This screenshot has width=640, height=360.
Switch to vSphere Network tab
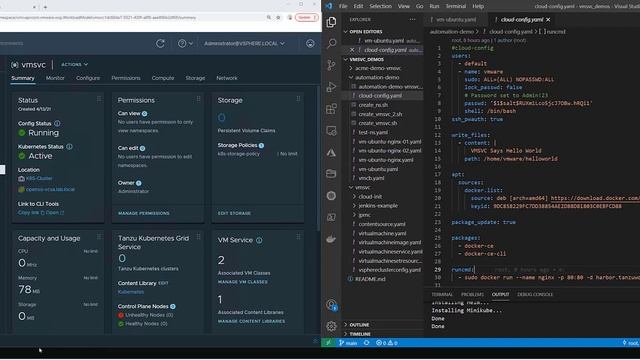(227, 78)
